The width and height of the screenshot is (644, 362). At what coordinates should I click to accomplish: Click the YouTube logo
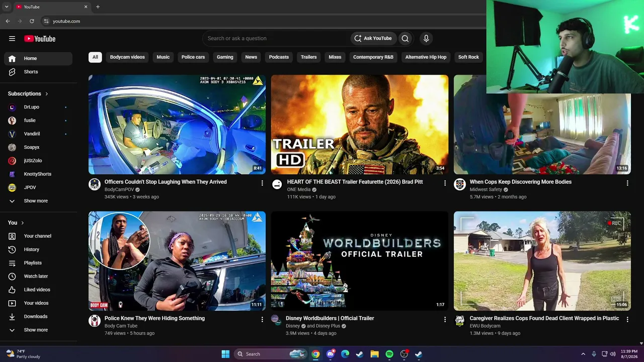pos(40,39)
